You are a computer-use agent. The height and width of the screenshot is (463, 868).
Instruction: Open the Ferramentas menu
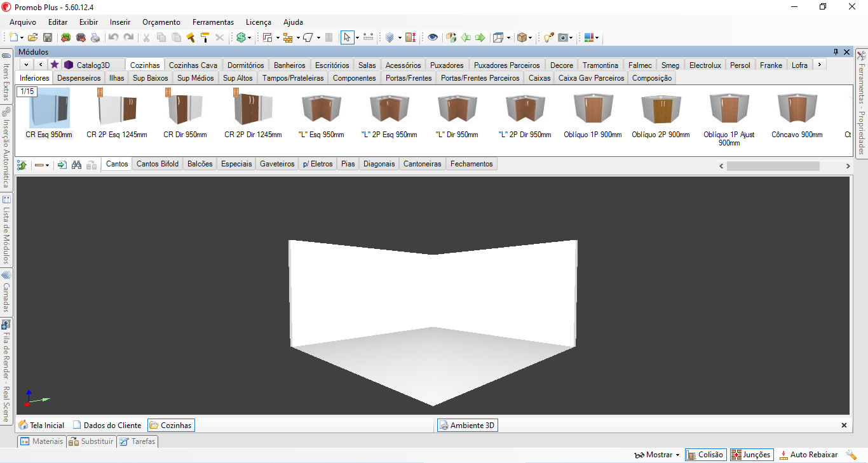coord(213,22)
